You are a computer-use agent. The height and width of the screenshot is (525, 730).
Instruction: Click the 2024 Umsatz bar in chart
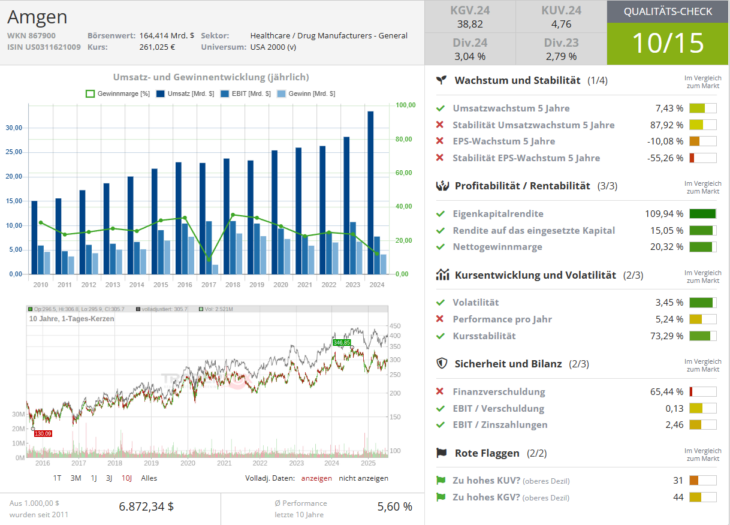tap(371, 193)
